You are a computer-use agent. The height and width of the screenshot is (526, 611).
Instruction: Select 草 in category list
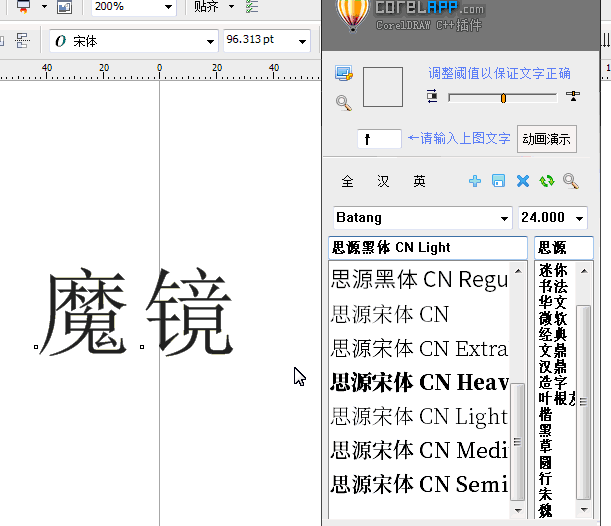[x=546, y=447]
